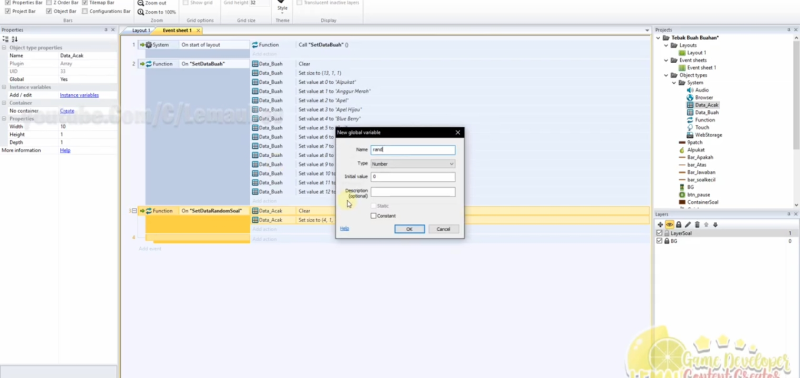Select Alpukat sprite in Projects tree
Screen dimensions: 800x378
point(692,150)
